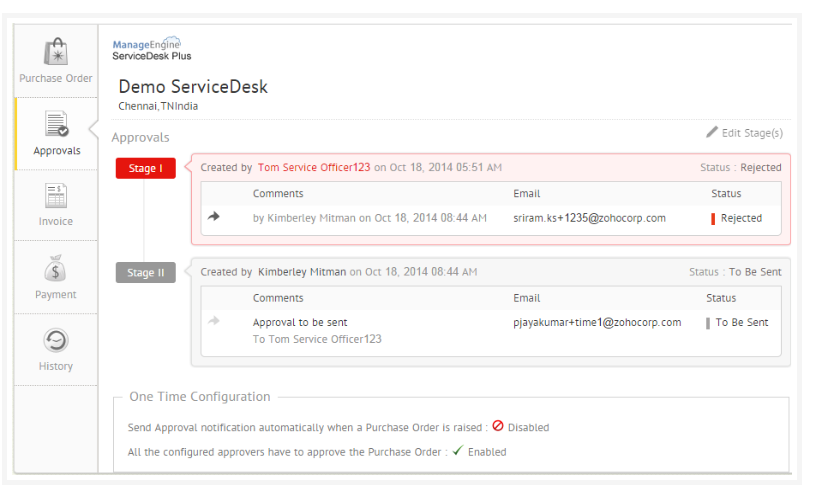Switch to the Invoice tab

(56, 221)
